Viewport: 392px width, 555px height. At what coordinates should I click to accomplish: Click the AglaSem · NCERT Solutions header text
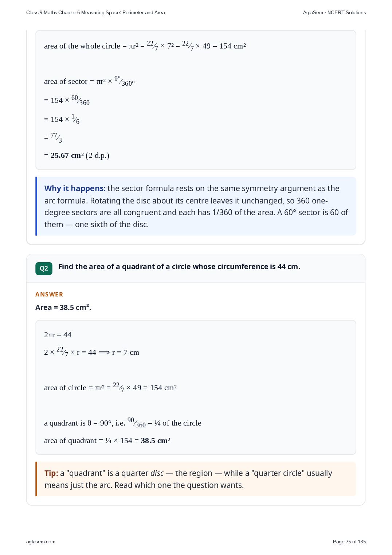tap(334, 12)
